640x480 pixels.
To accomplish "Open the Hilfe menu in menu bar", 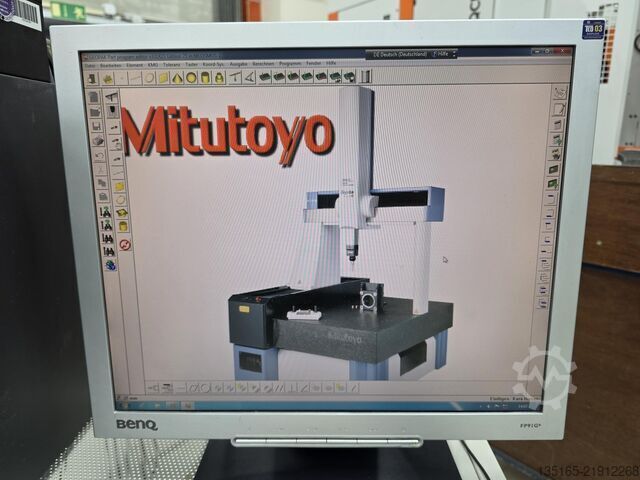I will (x=331, y=64).
